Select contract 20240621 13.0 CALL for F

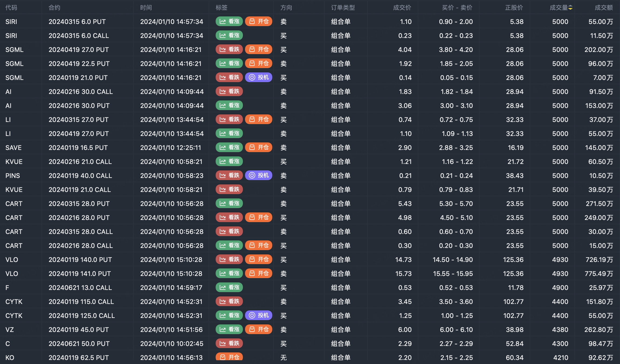[x=80, y=288]
